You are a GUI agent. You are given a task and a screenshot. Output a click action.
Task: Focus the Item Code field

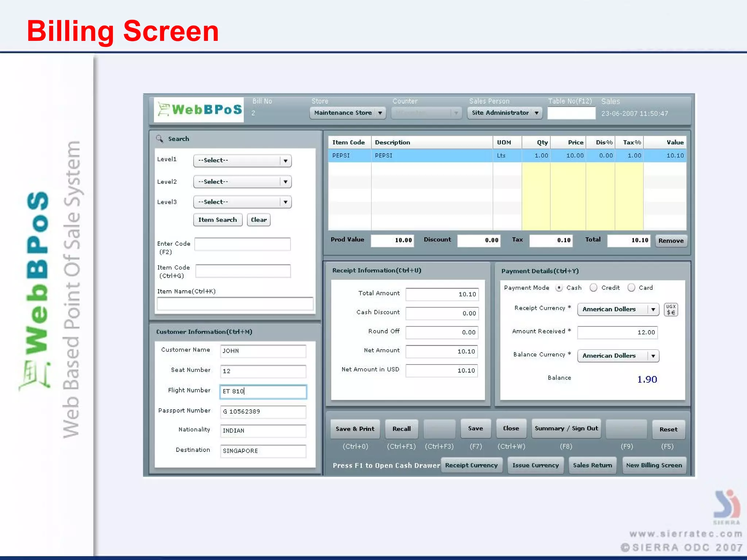(x=243, y=271)
